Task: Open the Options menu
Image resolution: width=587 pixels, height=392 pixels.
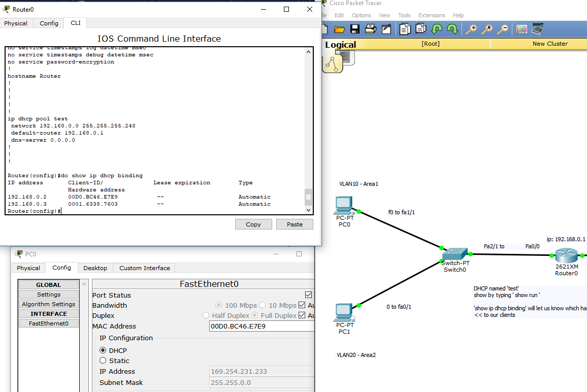Action: click(x=361, y=15)
